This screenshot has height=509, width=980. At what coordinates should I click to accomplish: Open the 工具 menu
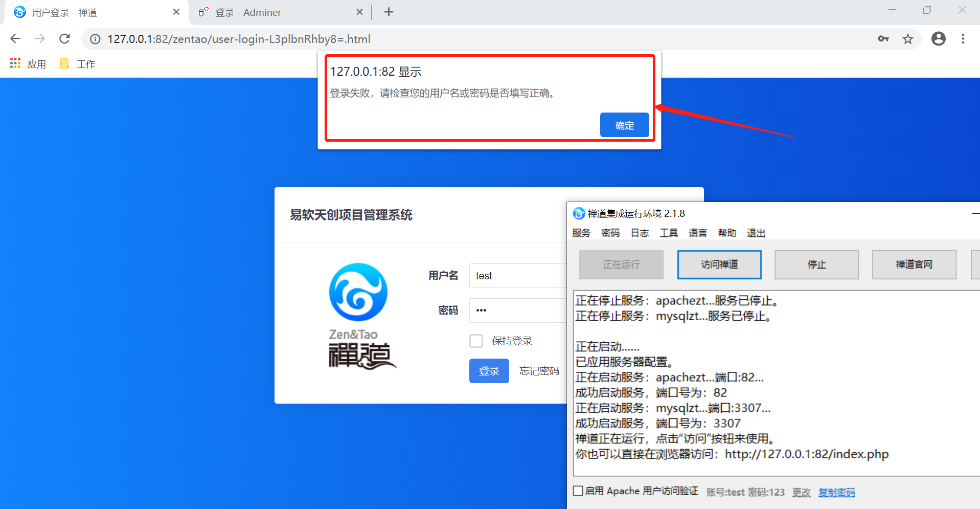click(x=669, y=233)
